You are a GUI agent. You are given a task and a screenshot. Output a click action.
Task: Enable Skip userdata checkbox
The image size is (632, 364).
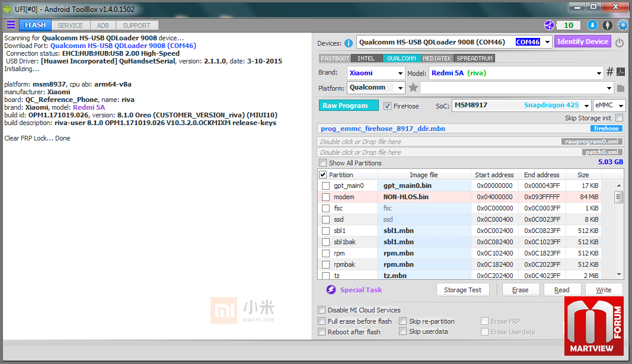[x=403, y=331]
